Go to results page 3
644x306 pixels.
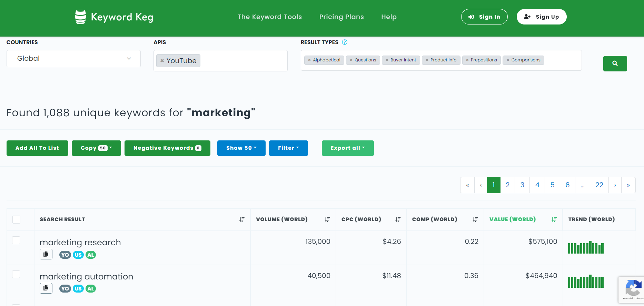pyautogui.click(x=522, y=185)
